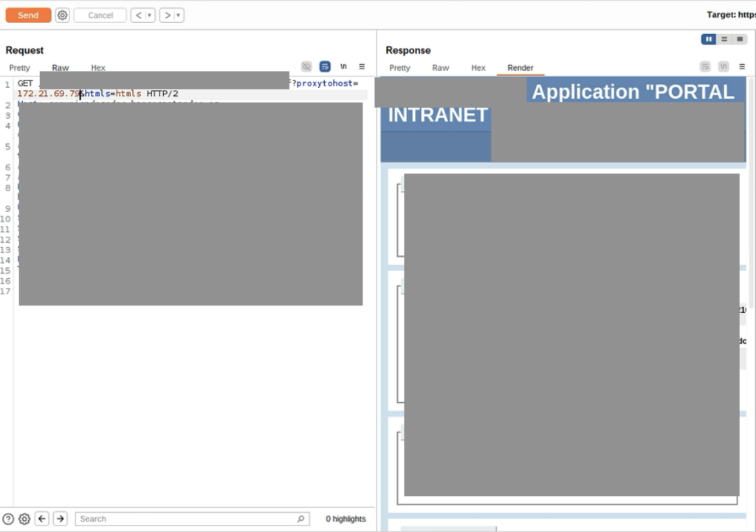
Task: Expand the back history dropdown arrow
Action: (150, 15)
